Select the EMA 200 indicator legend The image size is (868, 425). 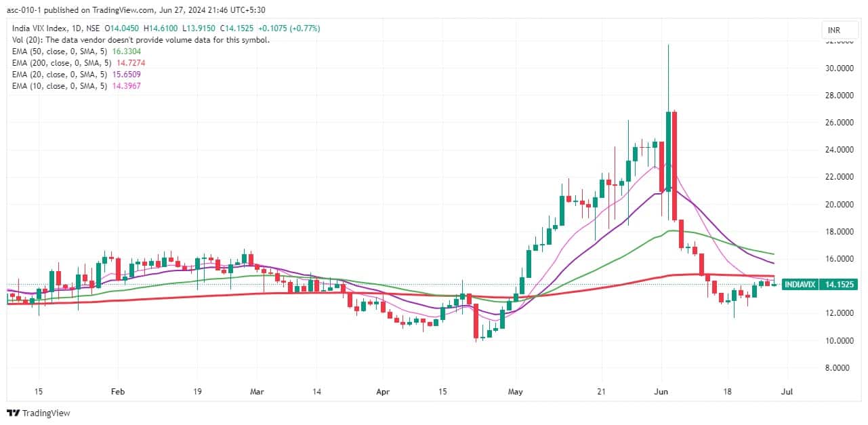pyautogui.click(x=60, y=63)
